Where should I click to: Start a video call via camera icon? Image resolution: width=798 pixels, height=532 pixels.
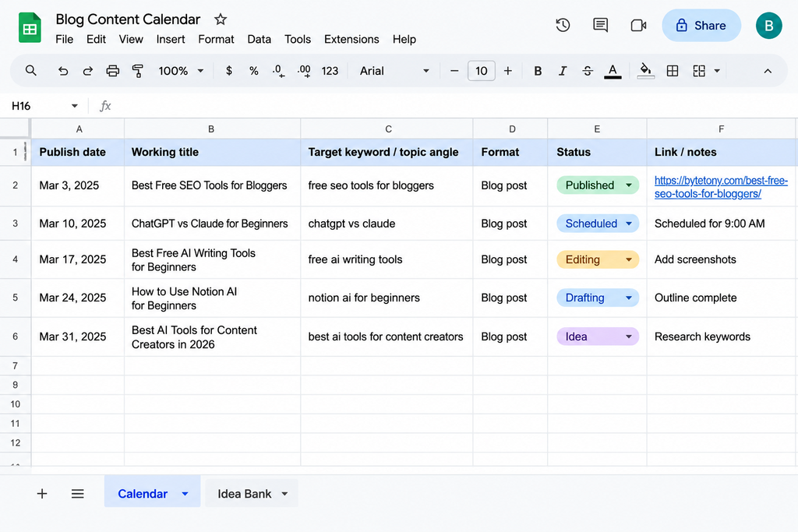coord(638,26)
